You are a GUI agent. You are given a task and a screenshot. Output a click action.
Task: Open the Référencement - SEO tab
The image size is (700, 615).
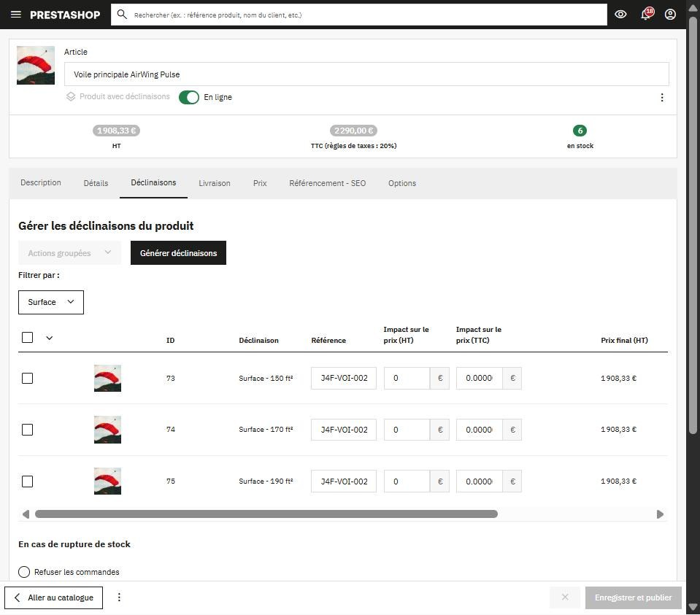[327, 183]
